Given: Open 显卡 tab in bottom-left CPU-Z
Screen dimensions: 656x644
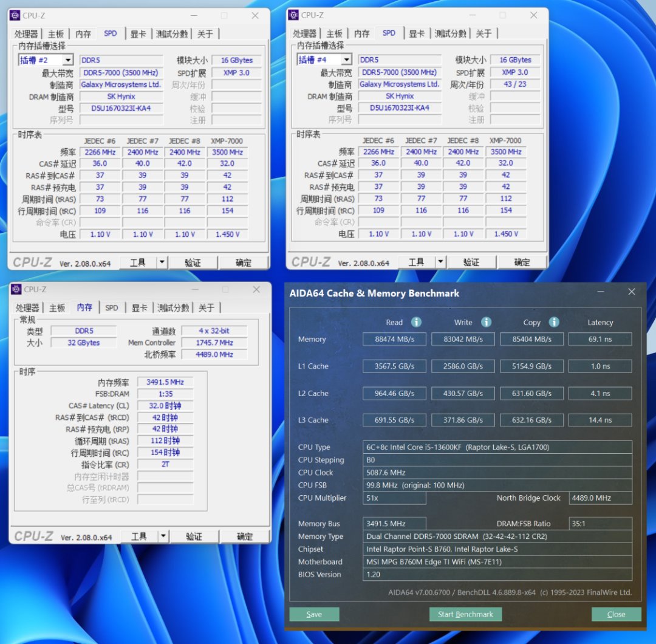Looking at the screenshot, I should pyautogui.click(x=139, y=308).
